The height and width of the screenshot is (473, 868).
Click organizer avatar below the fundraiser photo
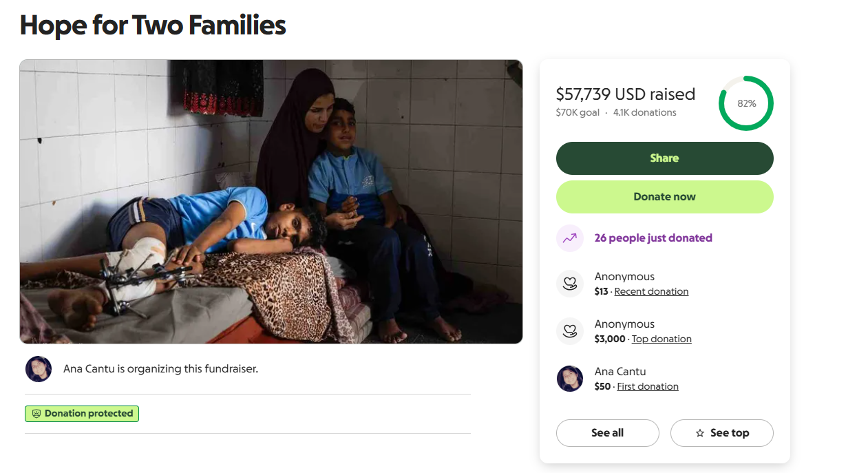[39, 369]
